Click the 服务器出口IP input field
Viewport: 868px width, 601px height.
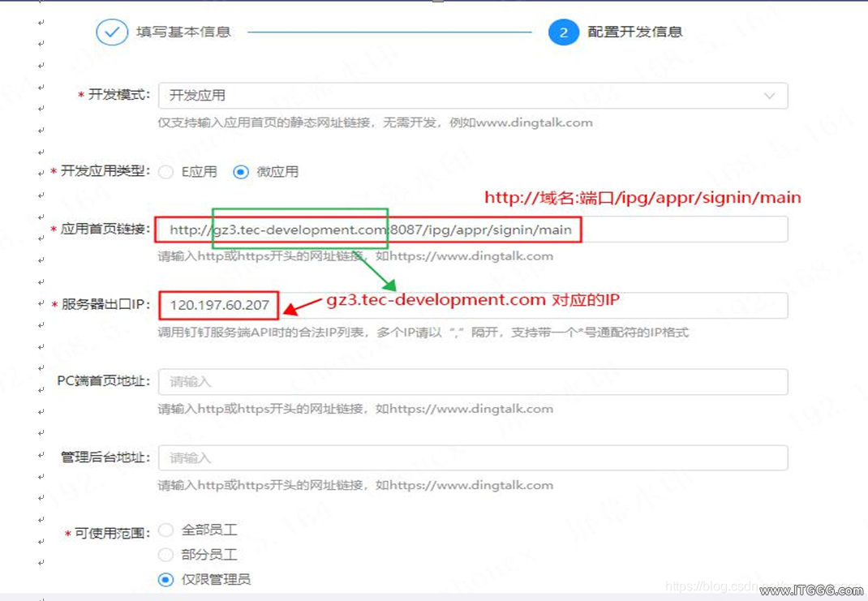point(473,306)
